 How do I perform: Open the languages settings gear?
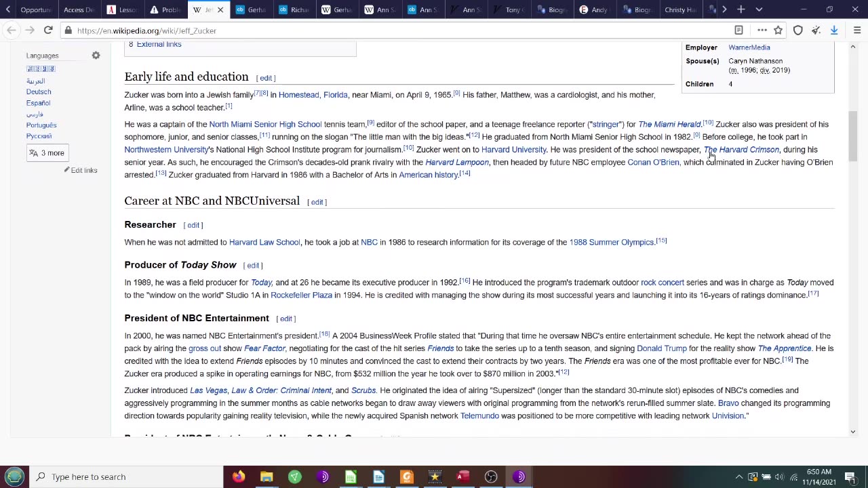(x=96, y=56)
